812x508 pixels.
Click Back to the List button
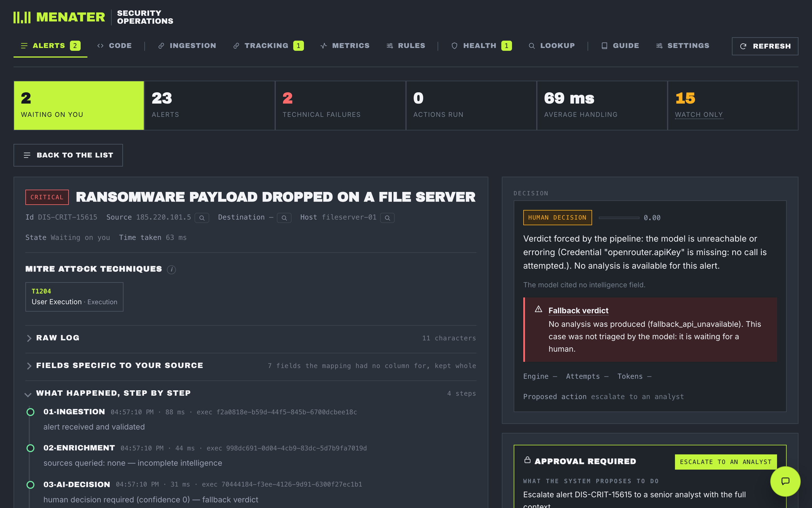point(68,155)
